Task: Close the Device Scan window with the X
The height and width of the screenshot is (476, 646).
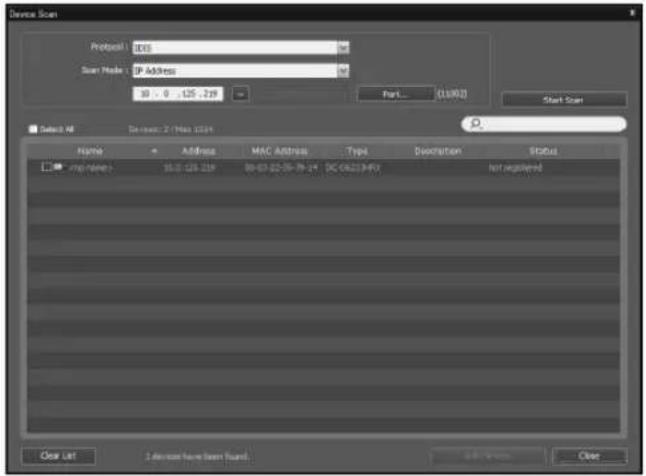Action: (x=632, y=13)
